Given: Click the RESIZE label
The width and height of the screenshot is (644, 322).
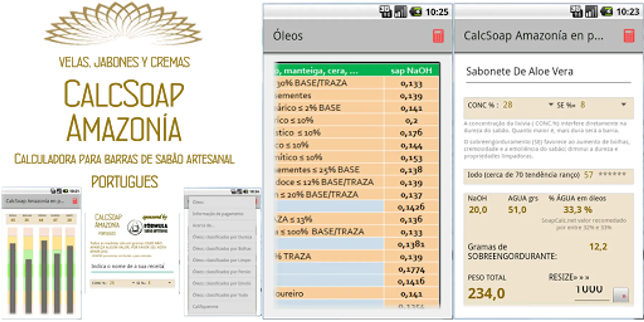Looking at the screenshot, I should (x=569, y=277).
